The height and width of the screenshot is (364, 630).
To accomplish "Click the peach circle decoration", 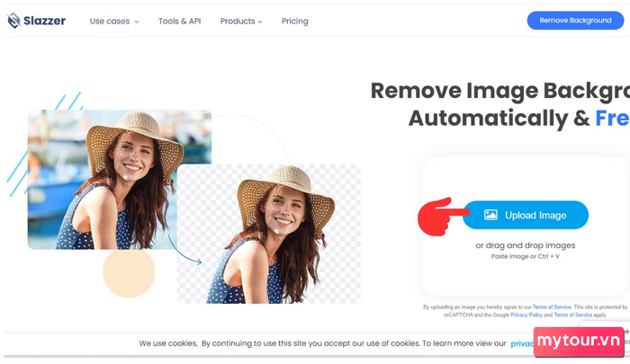I will (129, 272).
